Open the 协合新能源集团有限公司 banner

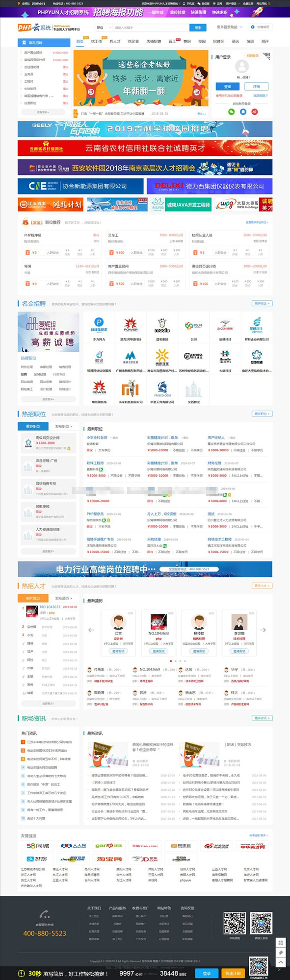tap(80, 186)
